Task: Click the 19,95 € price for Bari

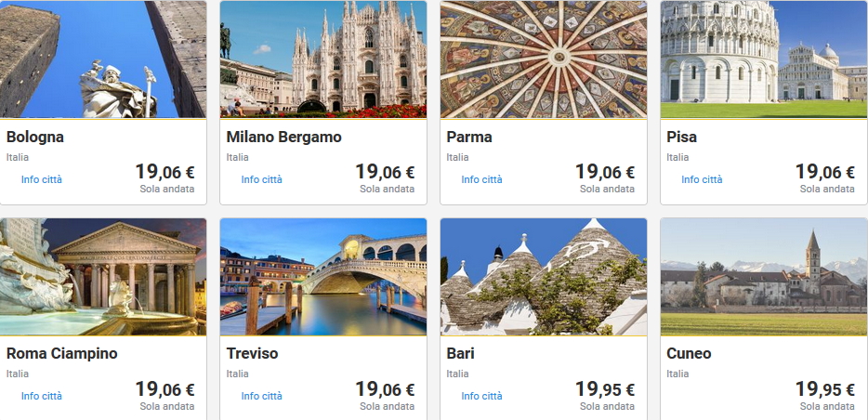Action: (x=605, y=389)
